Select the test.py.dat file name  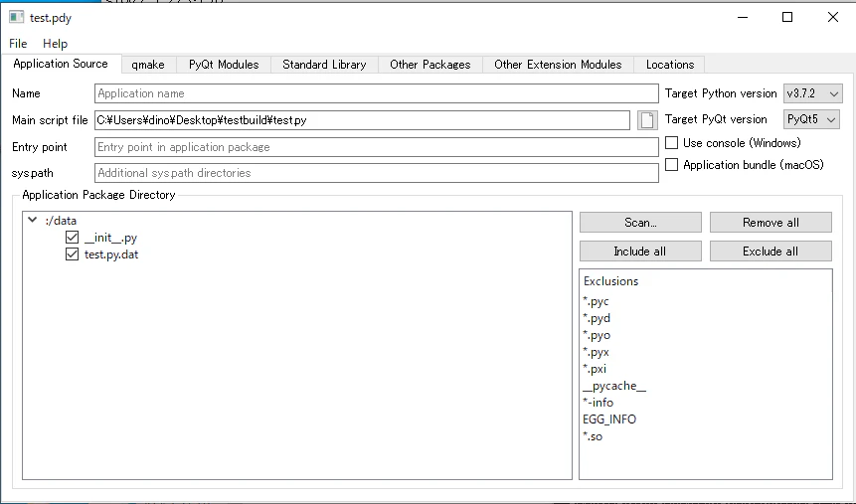point(111,254)
